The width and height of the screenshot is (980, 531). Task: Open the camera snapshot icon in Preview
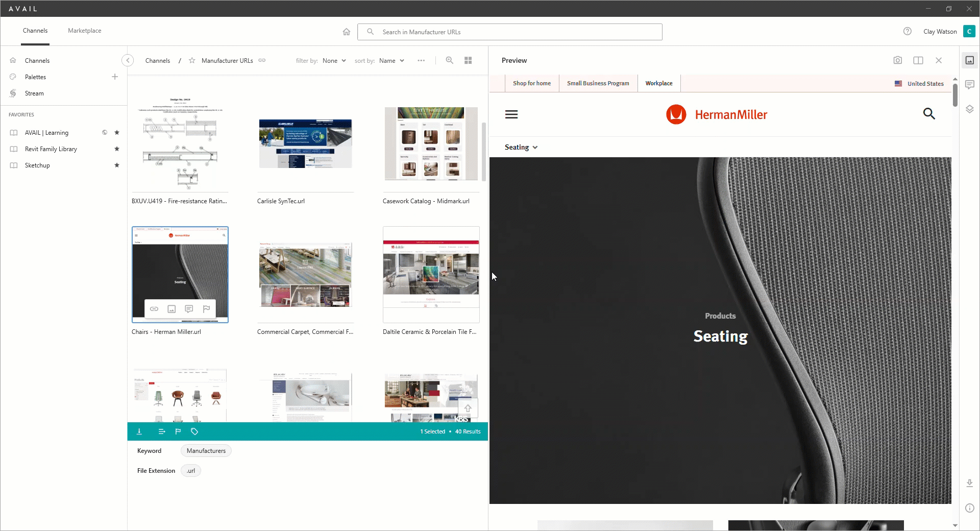[x=897, y=60]
